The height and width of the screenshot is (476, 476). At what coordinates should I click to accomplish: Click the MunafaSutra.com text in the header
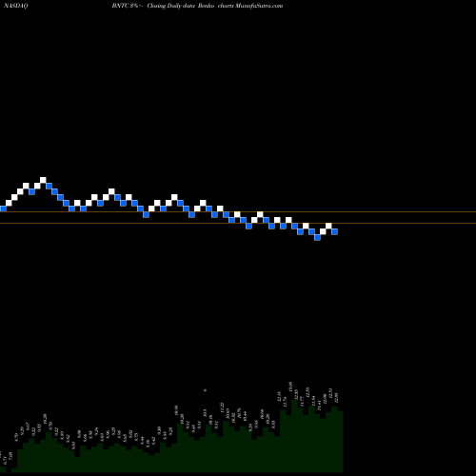pos(259,6)
